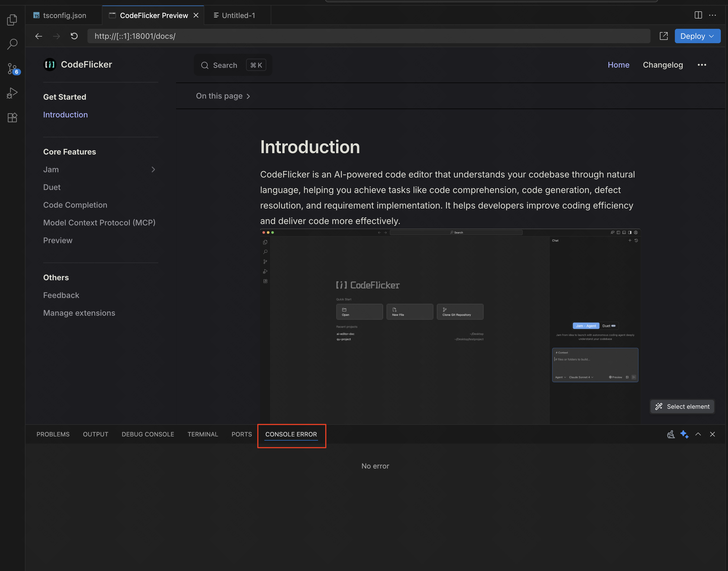Open the Extensions icon in activity bar
This screenshot has height=571, width=728.
(x=12, y=117)
